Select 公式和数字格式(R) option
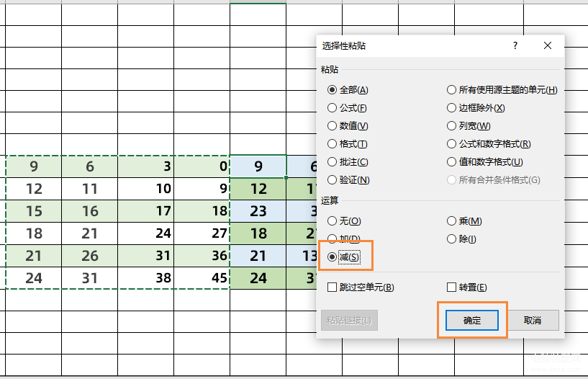Viewport: 588px width, 379px height. (x=489, y=143)
